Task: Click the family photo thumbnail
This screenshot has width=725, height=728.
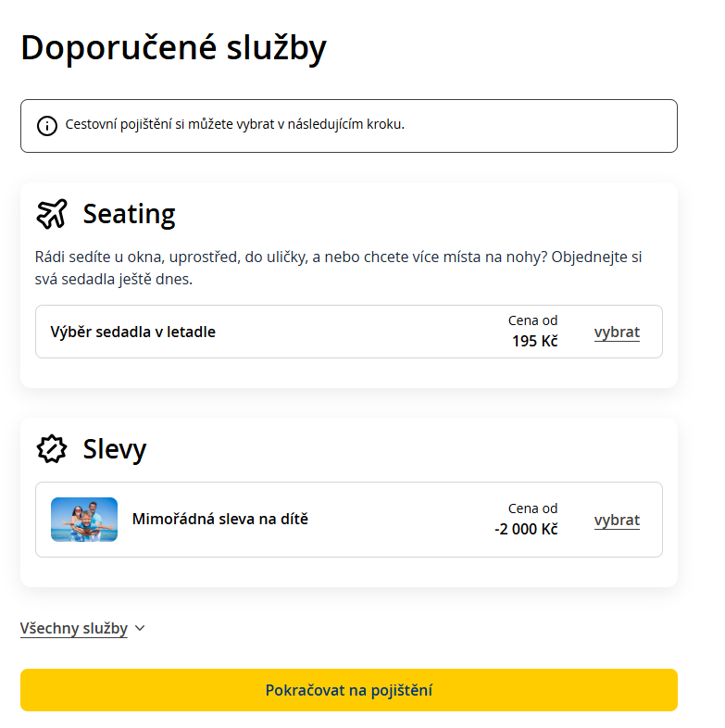Action: click(84, 520)
